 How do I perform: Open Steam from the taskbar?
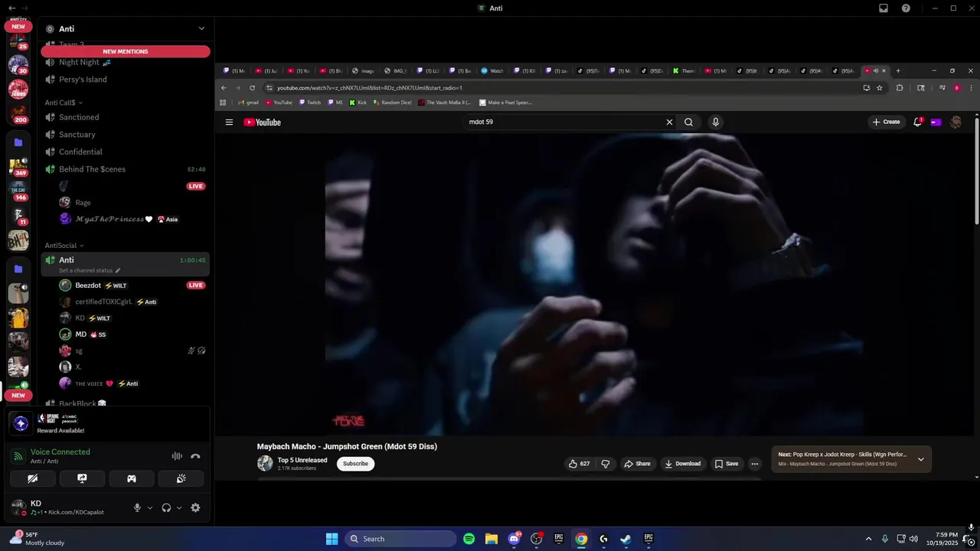click(x=626, y=539)
